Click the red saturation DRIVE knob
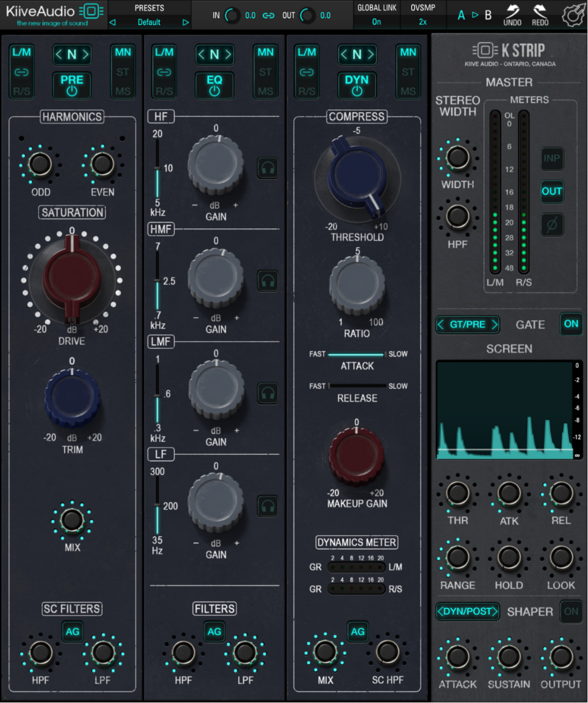Viewport: 588px width, 703px height. (72, 278)
